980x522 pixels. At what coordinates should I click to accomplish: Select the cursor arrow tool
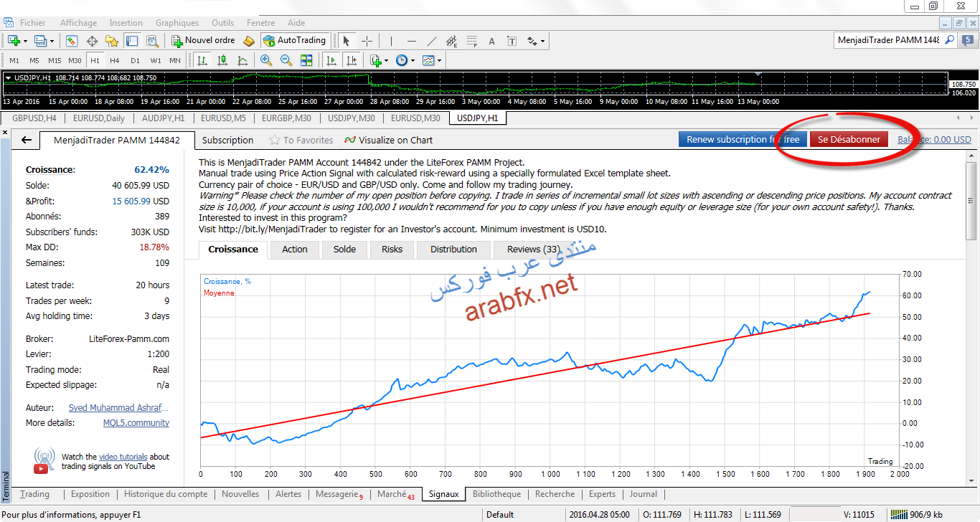[347, 41]
